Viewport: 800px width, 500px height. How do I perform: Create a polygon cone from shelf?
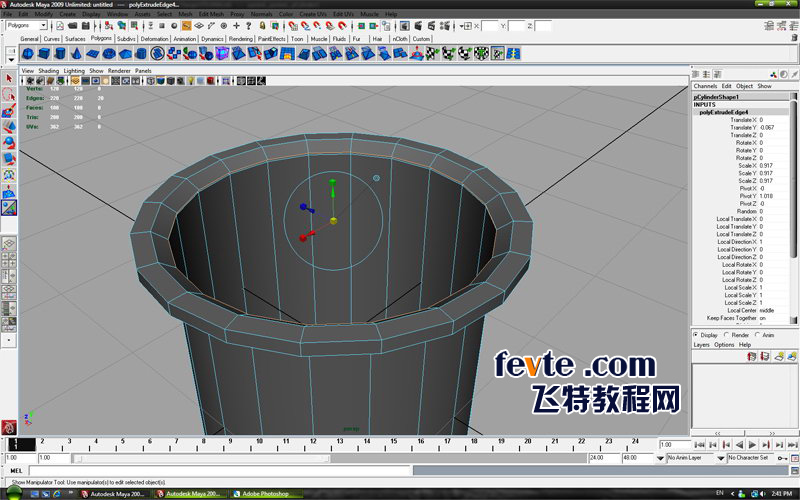point(77,54)
